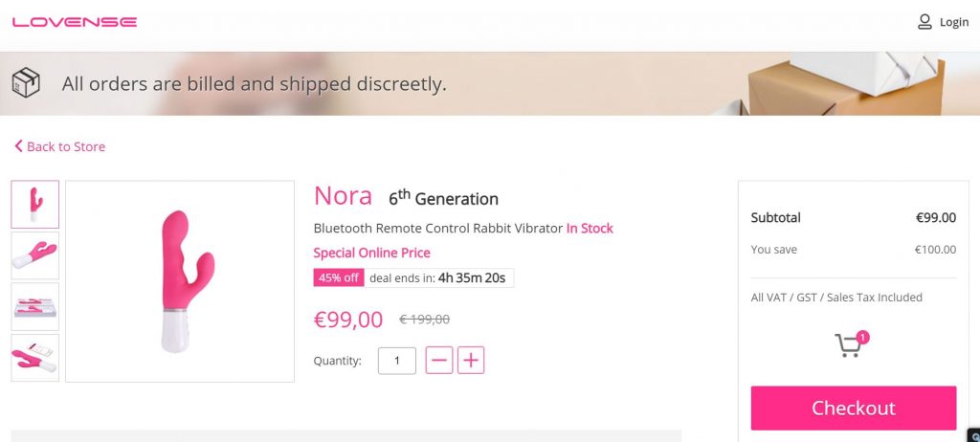This screenshot has width=980, height=442.
Task: Go back via Back to Store link
Action: [59, 146]
